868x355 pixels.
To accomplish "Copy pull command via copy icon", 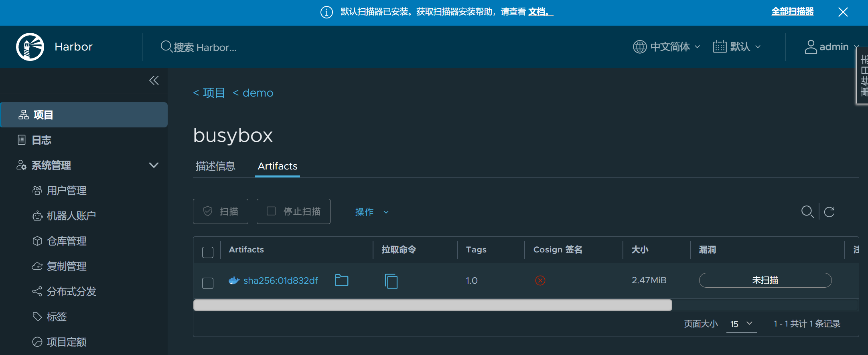I will click(x=391, y=281).
